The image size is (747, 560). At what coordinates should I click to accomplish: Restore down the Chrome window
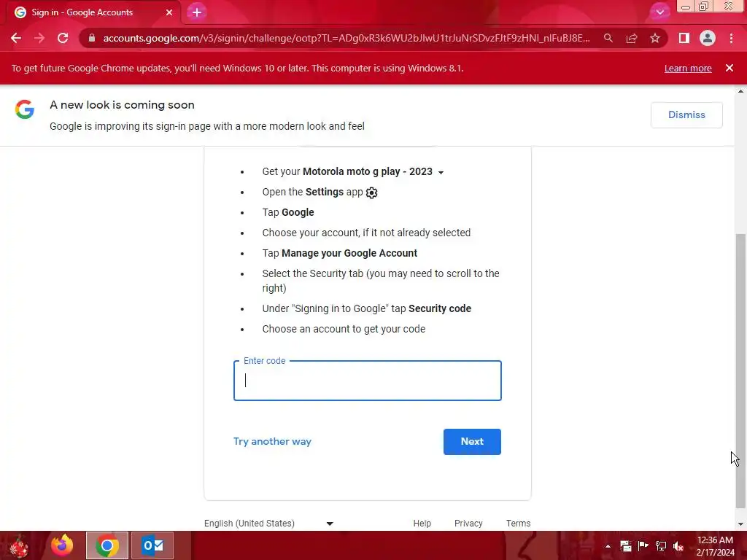(704, 7)
